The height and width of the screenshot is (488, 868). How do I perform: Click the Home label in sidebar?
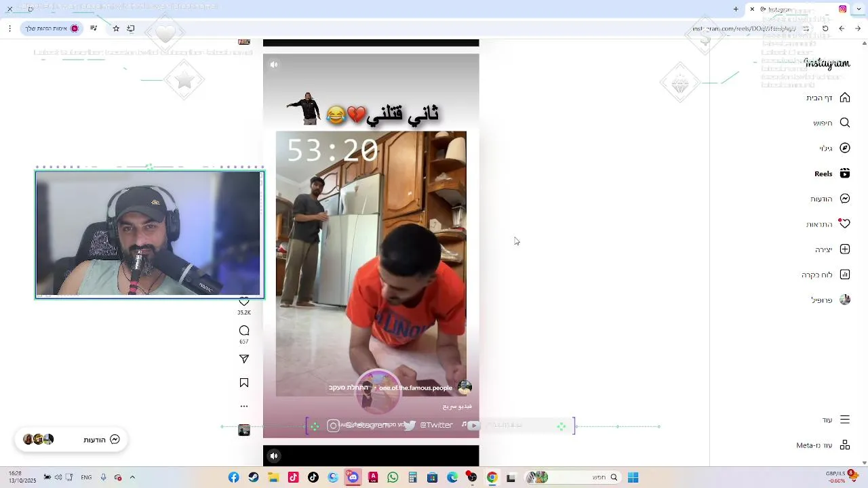[x=819, y=98]
